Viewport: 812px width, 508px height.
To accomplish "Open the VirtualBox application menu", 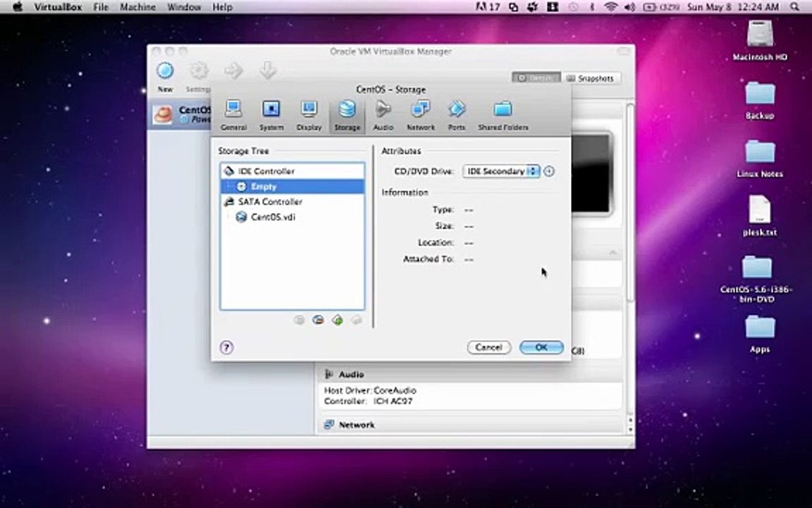I will click(x=58, y=7).
